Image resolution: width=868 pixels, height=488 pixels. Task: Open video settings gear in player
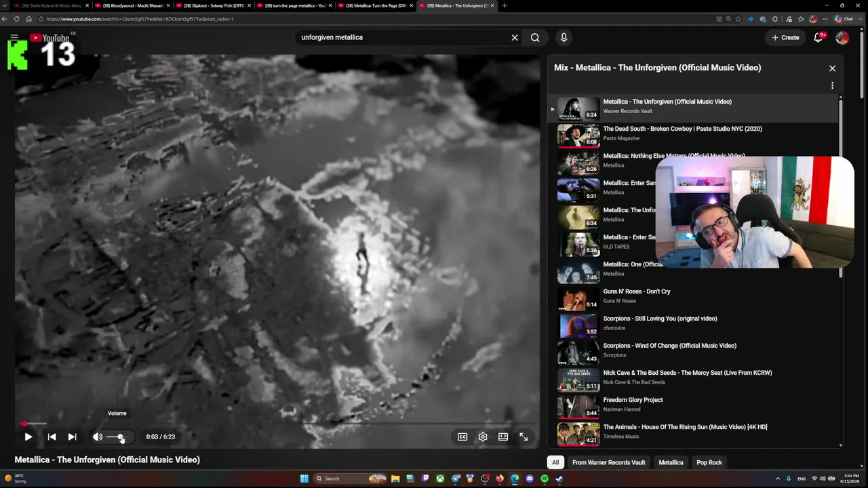click(483, 437)
